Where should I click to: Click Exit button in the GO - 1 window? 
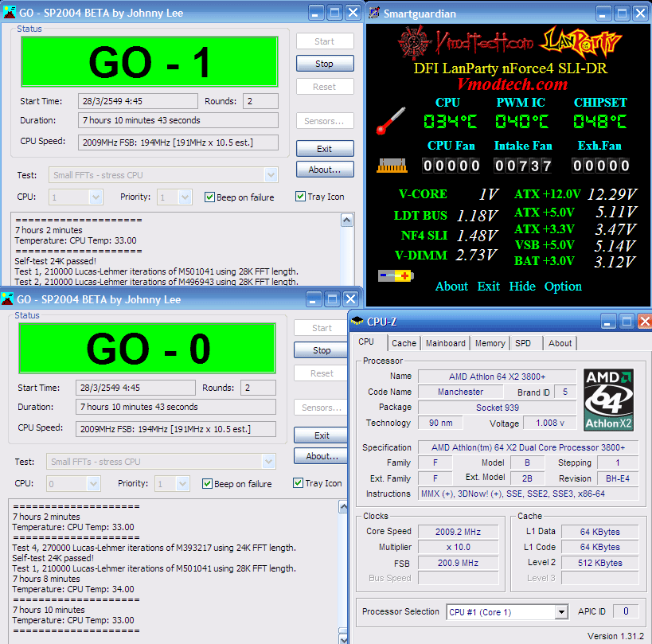pos(325,148)
